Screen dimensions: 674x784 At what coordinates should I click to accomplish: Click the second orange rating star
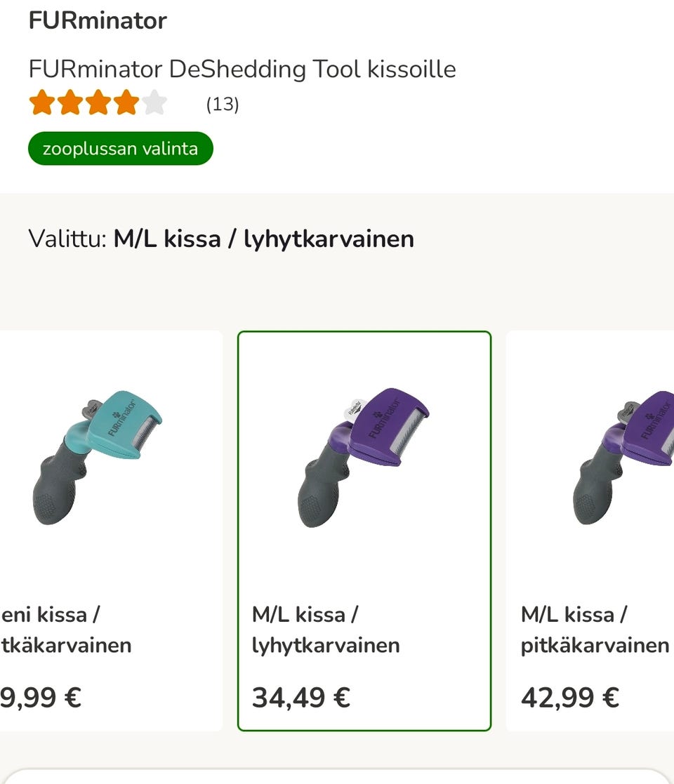(x=70, y=102)
